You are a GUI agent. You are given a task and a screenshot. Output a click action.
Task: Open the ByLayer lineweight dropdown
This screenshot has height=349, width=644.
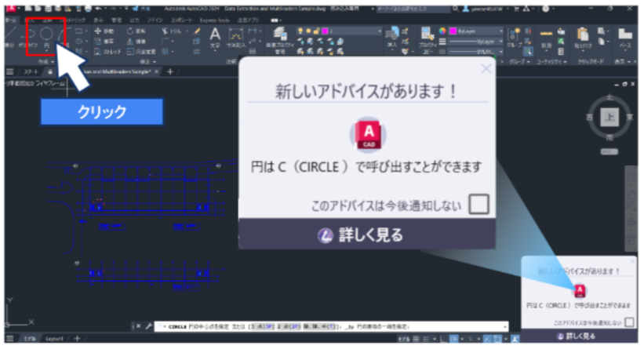click(500, 42)
